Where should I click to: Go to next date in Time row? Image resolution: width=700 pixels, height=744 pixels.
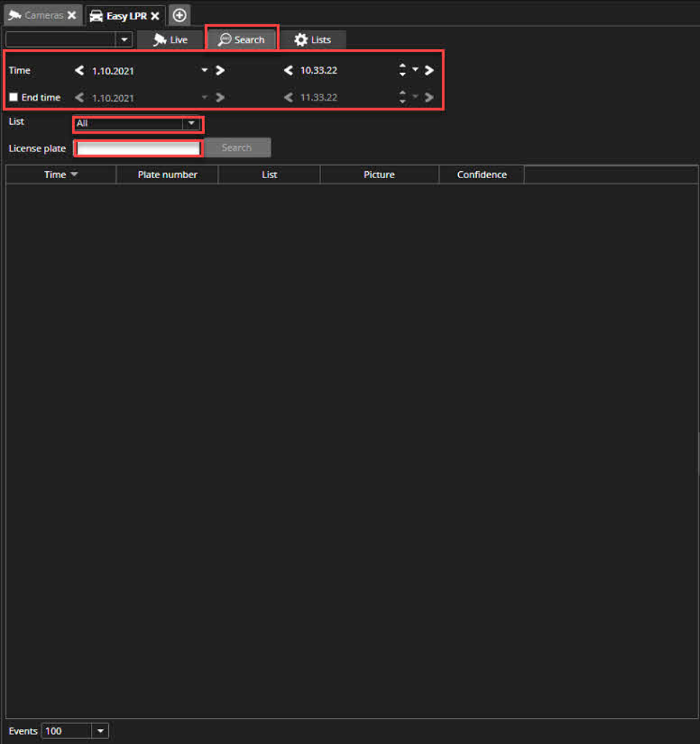click(220, 71)
